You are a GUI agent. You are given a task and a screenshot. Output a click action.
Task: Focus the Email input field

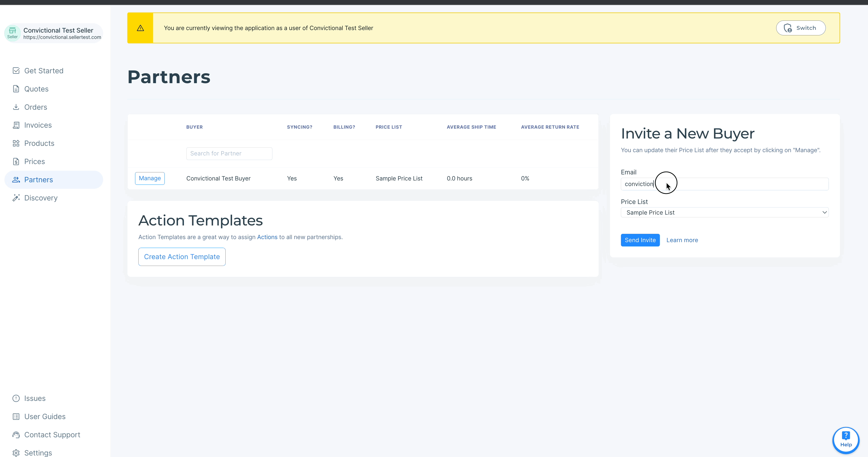tap(724, 184)
